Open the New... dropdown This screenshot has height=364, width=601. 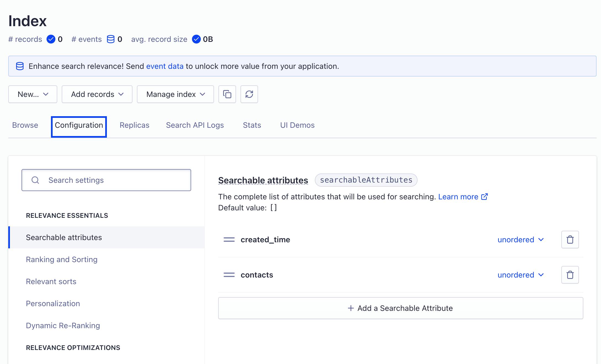pyautogui.click(x=33, y=94)
